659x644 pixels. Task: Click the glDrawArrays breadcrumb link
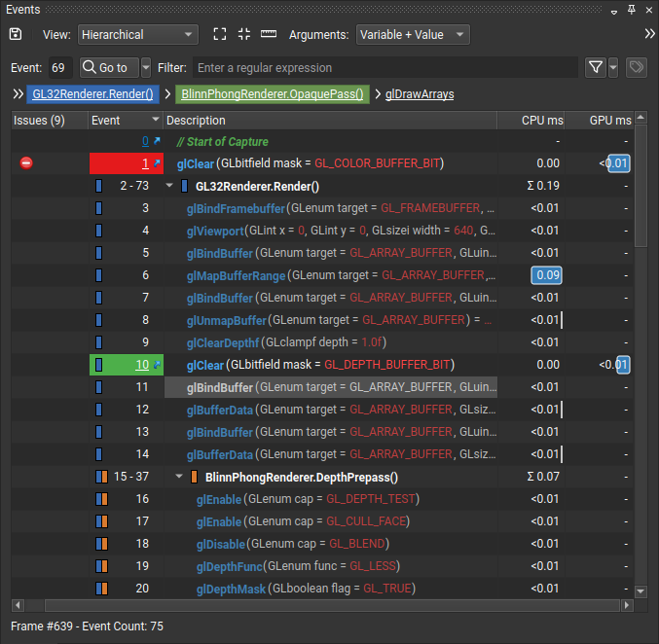click(x=420, y=94)
